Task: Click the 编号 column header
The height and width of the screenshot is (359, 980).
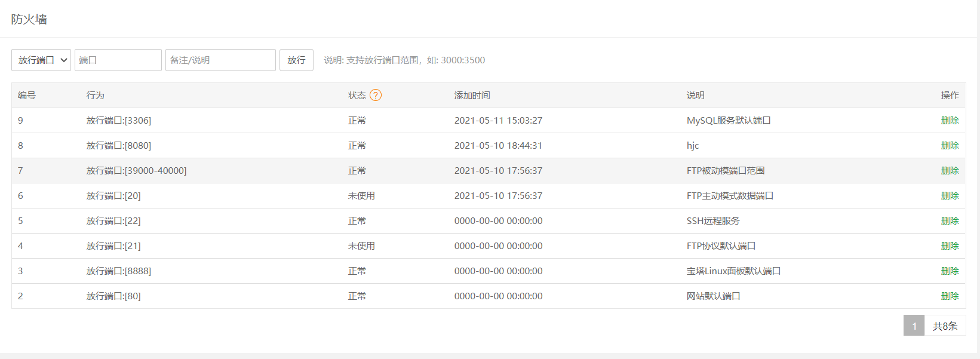Action: tap(27, 96)
